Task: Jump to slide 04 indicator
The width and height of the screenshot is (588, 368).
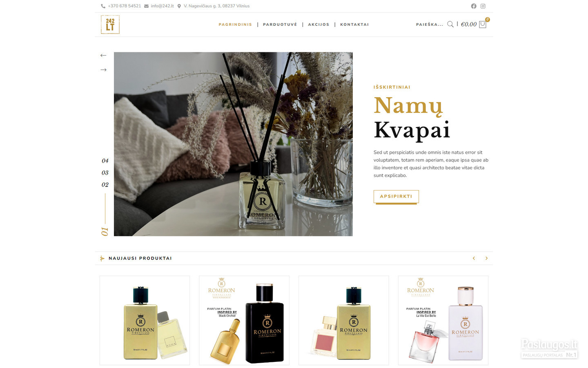Action: (105, 161)
